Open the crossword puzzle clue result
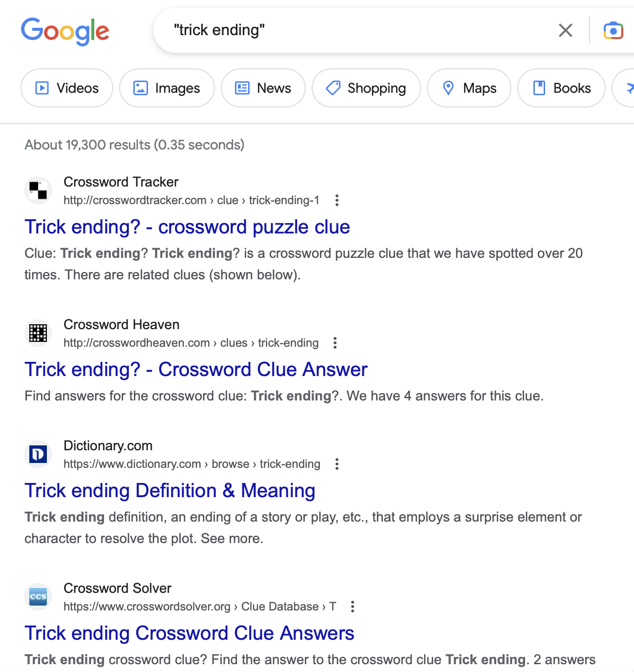This screenshot has width=634, height=672. (188, 227)
